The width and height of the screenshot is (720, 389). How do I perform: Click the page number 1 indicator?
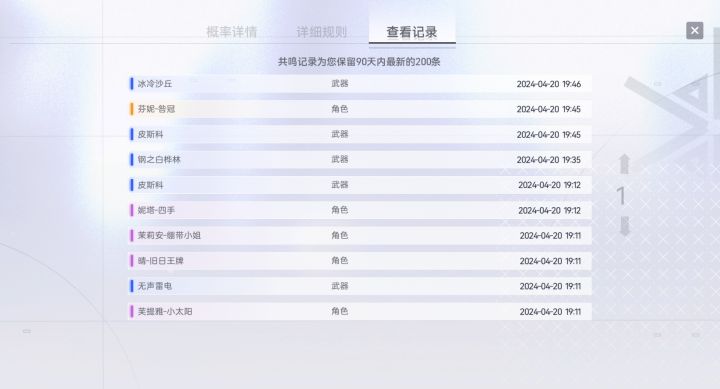[621, 196]
